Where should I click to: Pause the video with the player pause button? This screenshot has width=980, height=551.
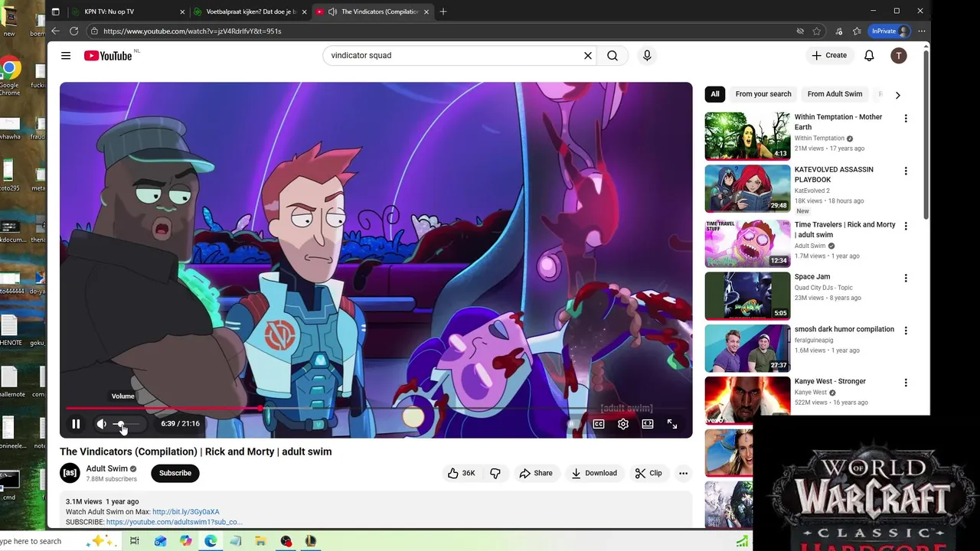(76, 423)
